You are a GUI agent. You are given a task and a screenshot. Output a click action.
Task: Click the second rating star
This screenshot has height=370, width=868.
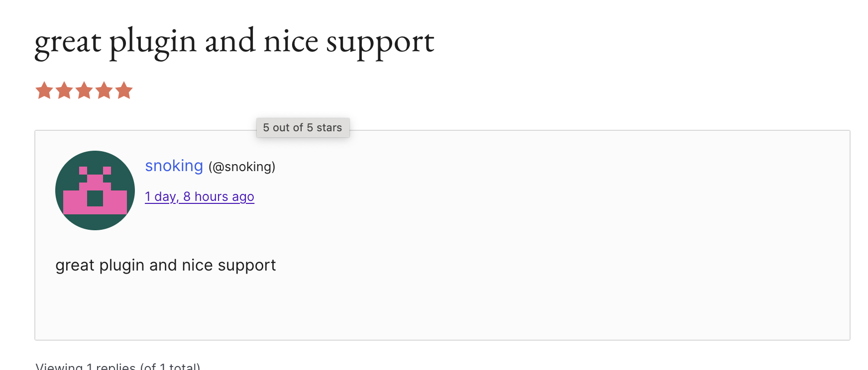[64, 91]
